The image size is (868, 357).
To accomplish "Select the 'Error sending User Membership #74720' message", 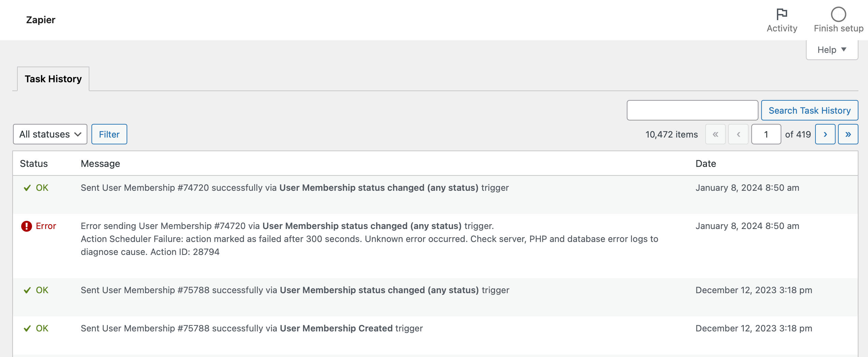I will point(287,226).
